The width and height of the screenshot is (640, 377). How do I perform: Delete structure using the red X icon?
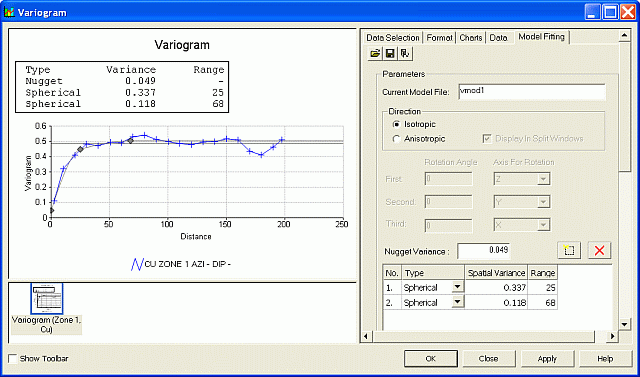coord(599,250)
